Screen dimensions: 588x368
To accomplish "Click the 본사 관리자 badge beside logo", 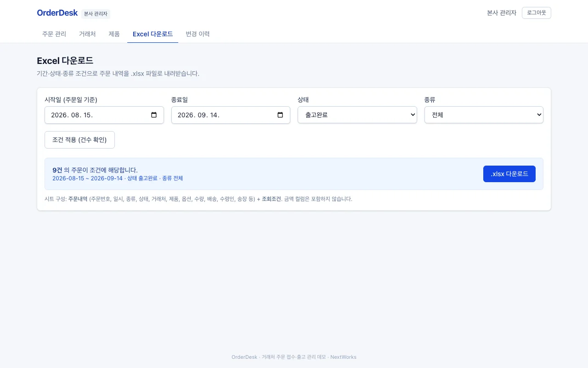I will [96, 14].
